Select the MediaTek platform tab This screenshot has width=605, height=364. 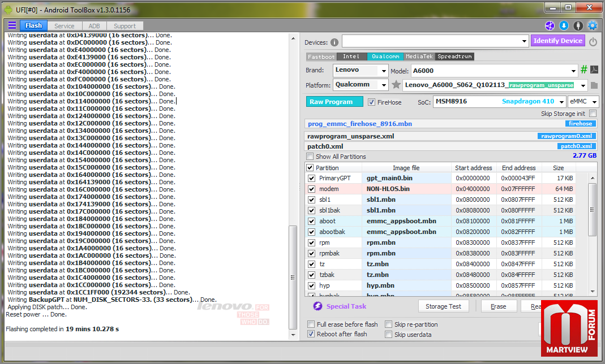click(419, 57)
